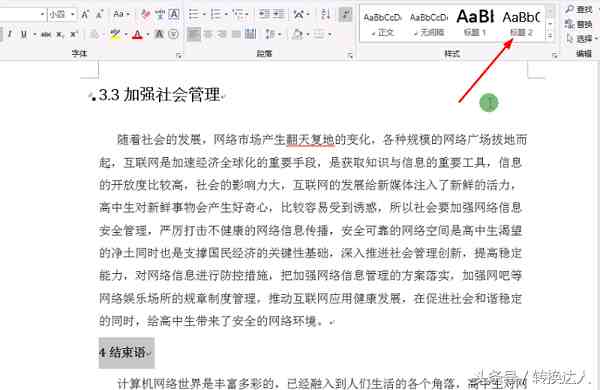Apply the 无间隔 style
This screenshot has height=390, width=600.
(x=429, y=24)
